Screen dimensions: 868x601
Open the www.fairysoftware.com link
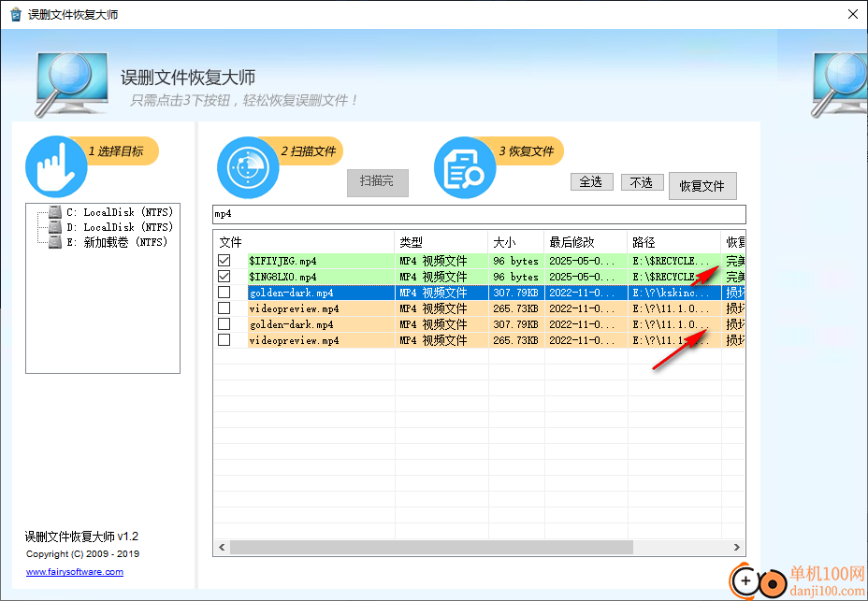coord(75,572)
